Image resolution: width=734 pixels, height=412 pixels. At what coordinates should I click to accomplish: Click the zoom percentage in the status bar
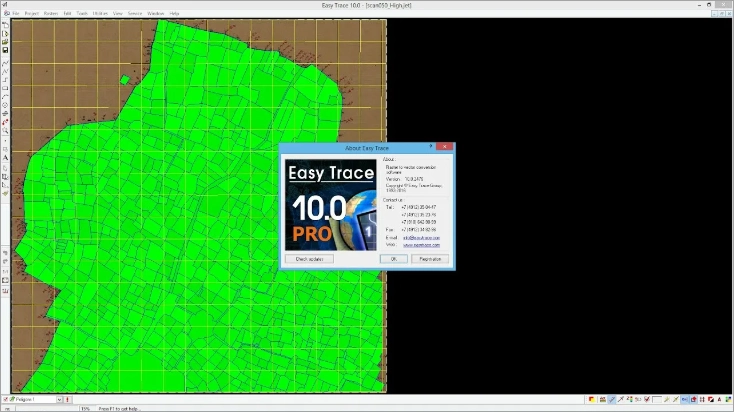[x=85, y=409]
